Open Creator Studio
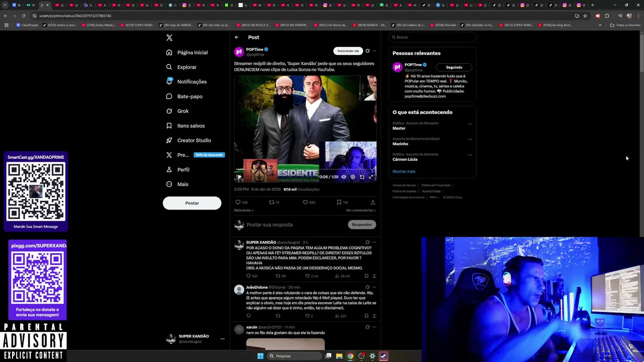This screenshot has height=362, width=644. 188,140
